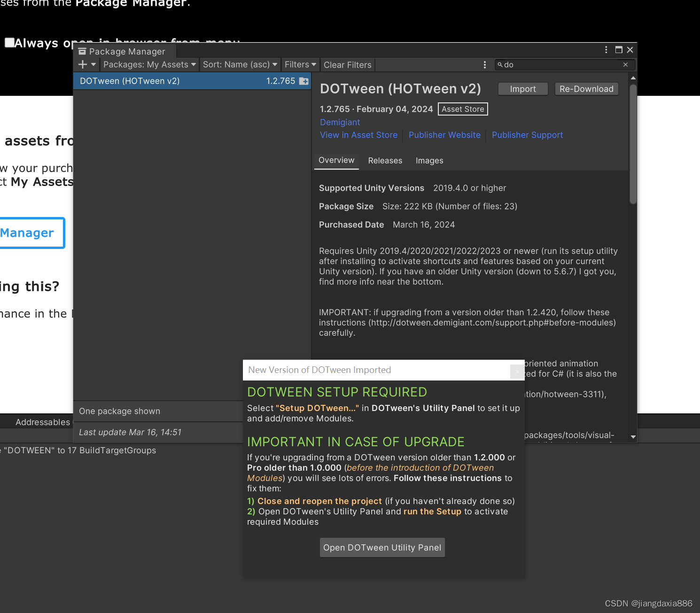Open the Publisher Support link
This screenshot has height=613, width=700.
527,135
